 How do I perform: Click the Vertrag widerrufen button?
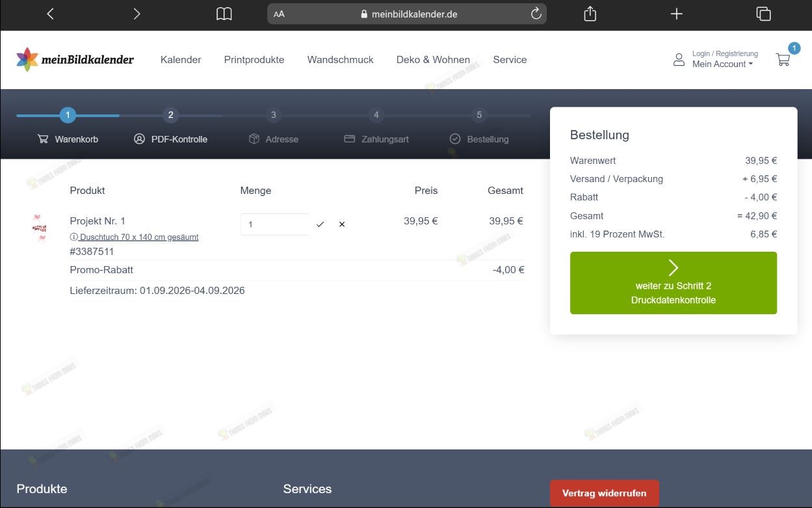[x=605, y=493]
